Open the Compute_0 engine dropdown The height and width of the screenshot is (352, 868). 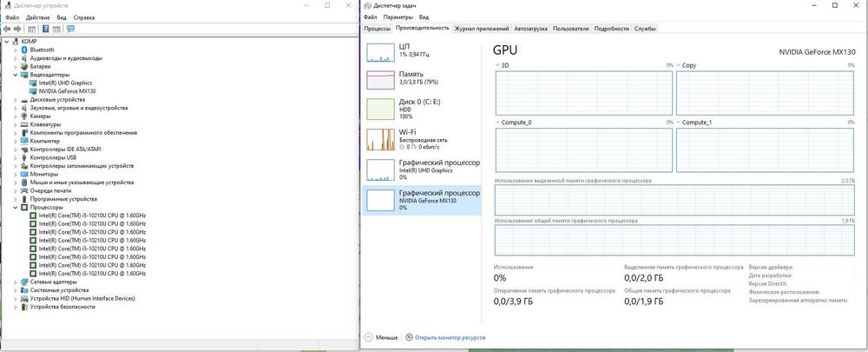click(x=497, y=123)
